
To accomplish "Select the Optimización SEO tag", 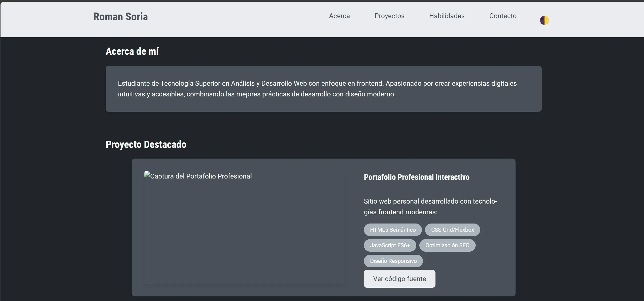I will pyautogui.click(x=447, y=245).
